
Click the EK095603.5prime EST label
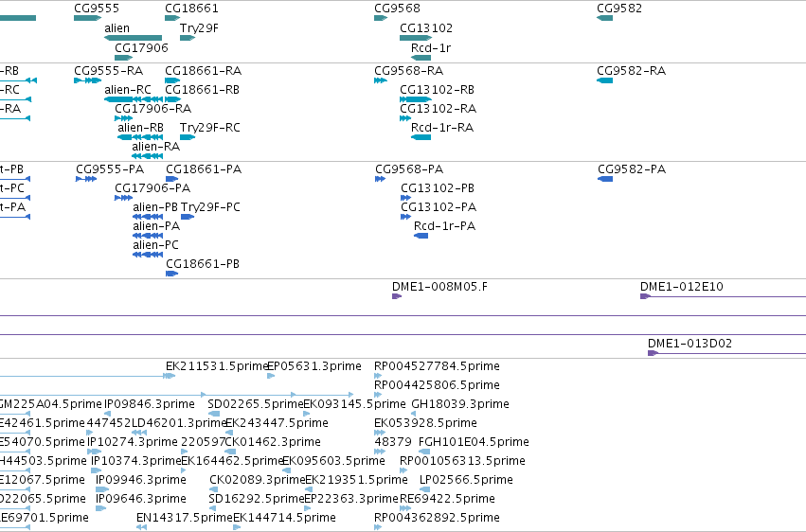pyautogui.click(x=333, y=461)
